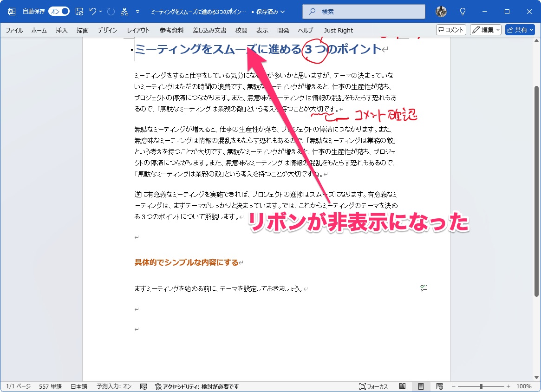Open the Search box in the title bar

(x=363, y=11)
